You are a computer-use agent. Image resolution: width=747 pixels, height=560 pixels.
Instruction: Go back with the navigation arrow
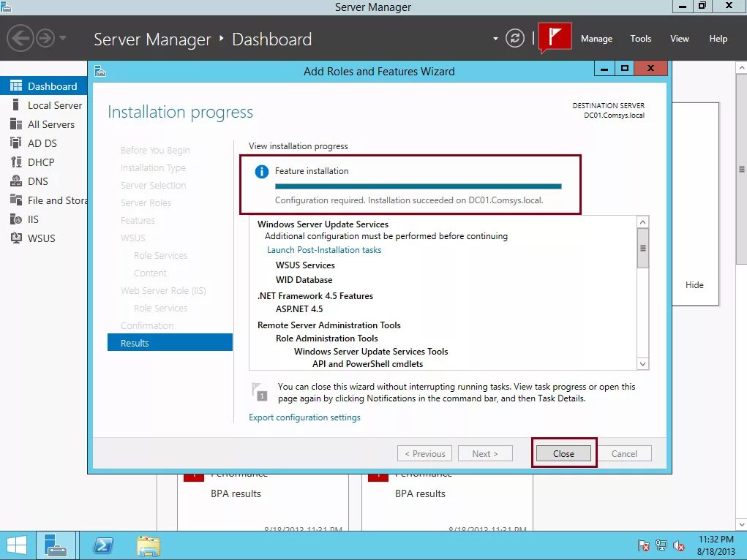[x=20, y=38]
